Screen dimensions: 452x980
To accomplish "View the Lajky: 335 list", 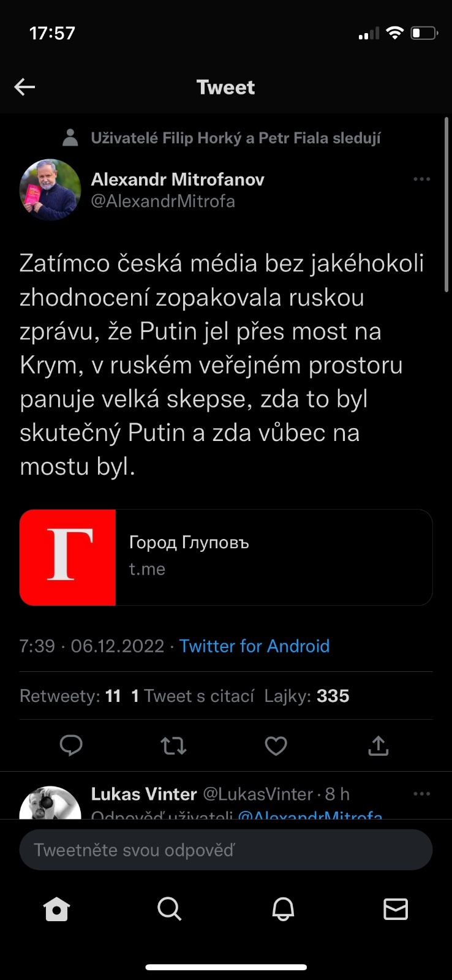I will (307, 696).
